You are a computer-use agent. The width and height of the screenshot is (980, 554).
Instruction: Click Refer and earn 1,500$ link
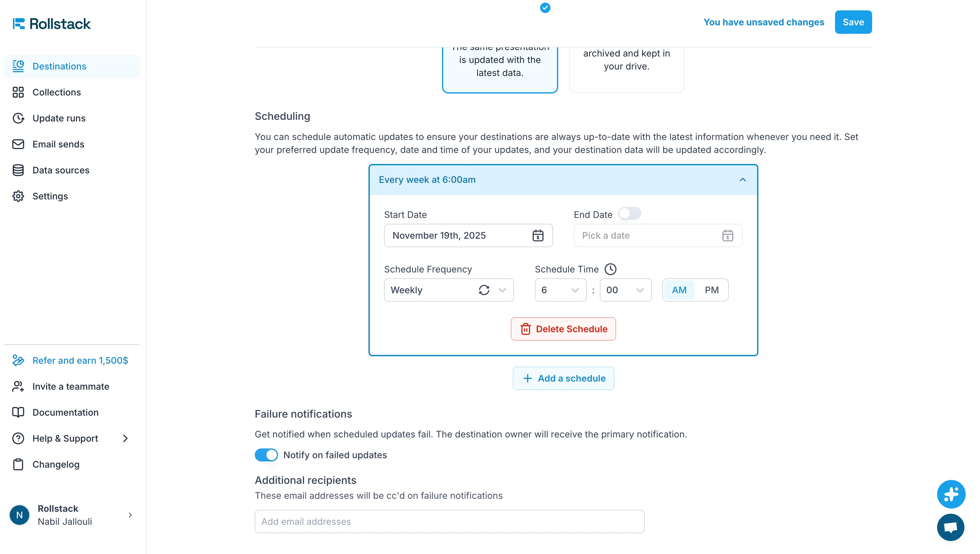pos(80,360)
